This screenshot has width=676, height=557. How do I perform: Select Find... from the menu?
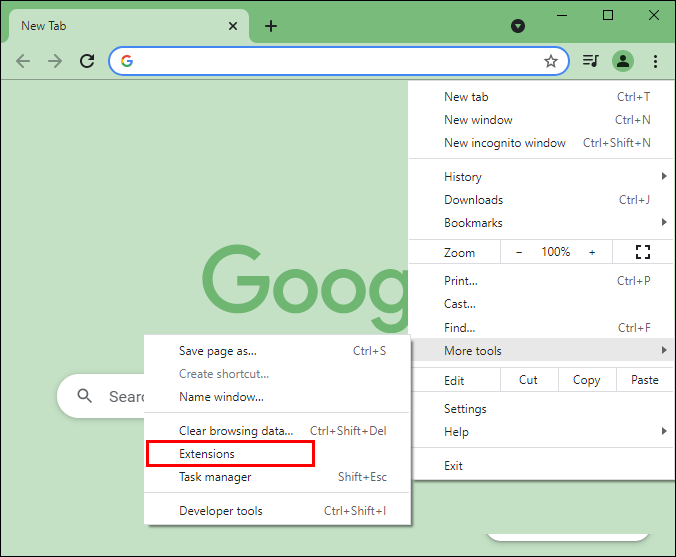541,328
